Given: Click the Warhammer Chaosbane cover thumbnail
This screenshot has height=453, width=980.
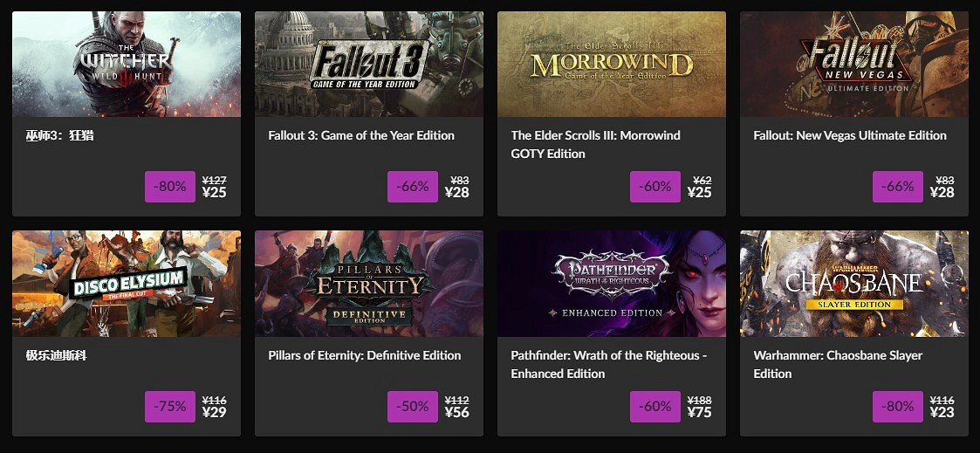Looking at the screenshot, I should tap(854, 284).
